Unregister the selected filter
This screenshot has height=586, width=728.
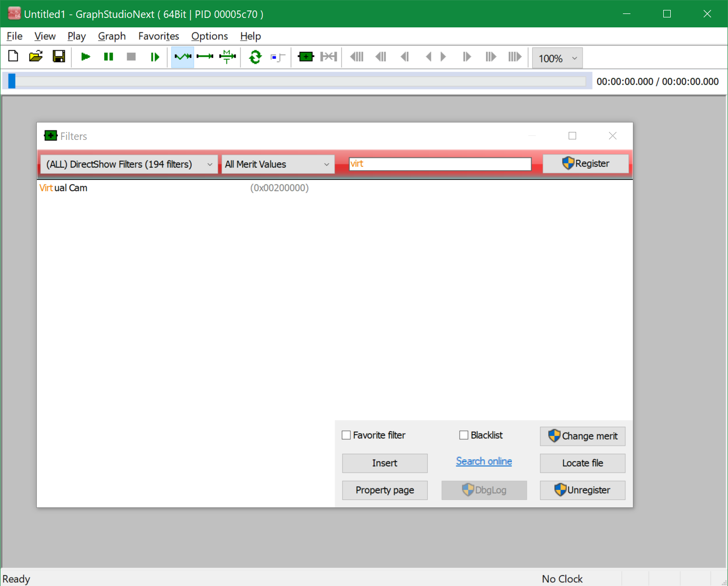(x=583, y=490)
